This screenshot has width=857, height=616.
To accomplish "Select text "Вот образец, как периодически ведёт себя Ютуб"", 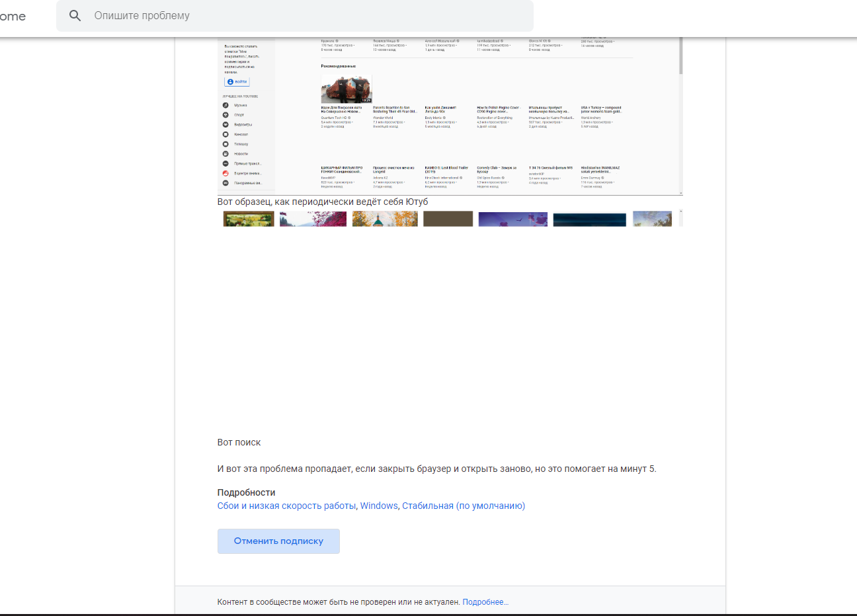I will [x=323, y=202].
